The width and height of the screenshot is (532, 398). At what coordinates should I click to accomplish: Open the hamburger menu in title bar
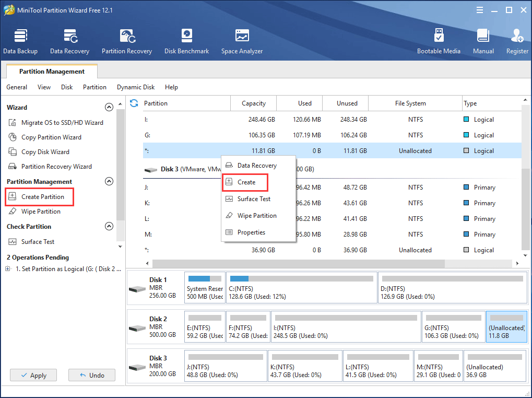pyautogui.click(x=479, y=10)
